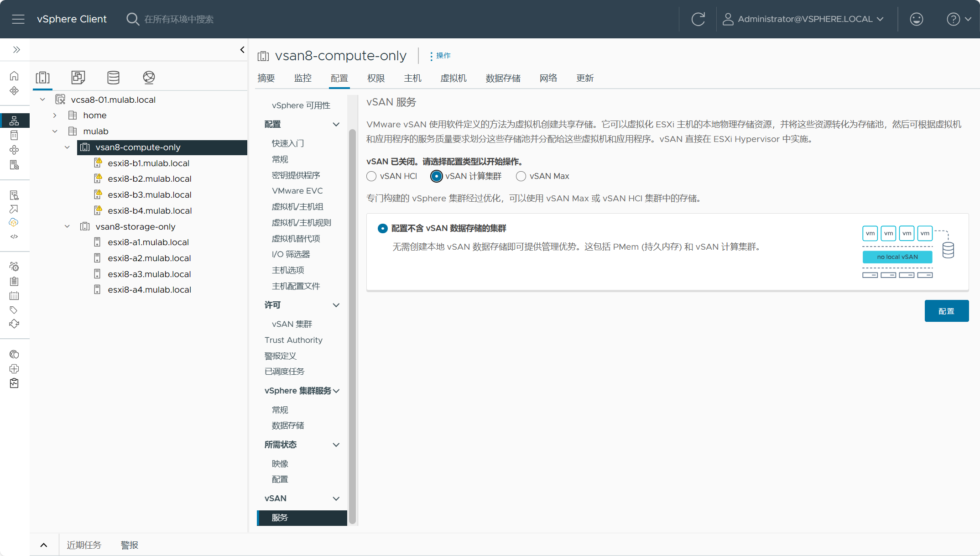
Task: Open Auto Deploy arrow icon in sidebar
Action: coord(14,209)
